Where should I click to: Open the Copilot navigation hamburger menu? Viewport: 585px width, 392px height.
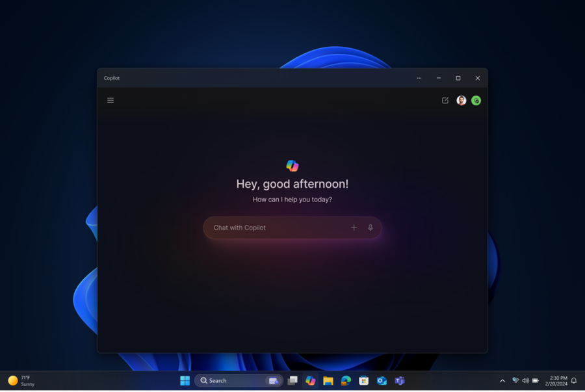click(x=110, y=100)
